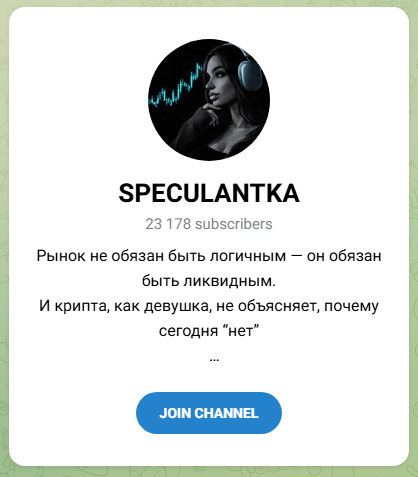Click the green patterned background outside the card
Screen dimensions: 418x477
click(414, 233)
